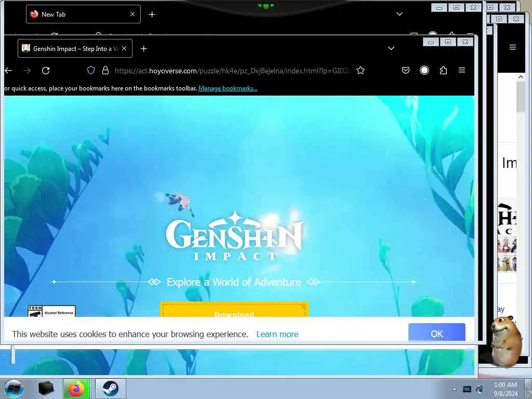Bookmark this page with the star icon
The height and width of the screenshot is (399, 532).
pyautogui.click(x=361, y=70)
